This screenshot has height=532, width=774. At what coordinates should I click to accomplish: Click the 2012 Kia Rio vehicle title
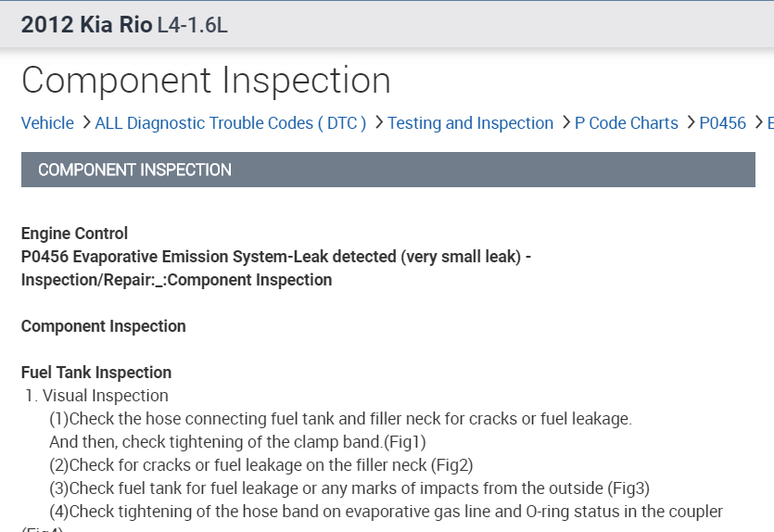point(86,25)
